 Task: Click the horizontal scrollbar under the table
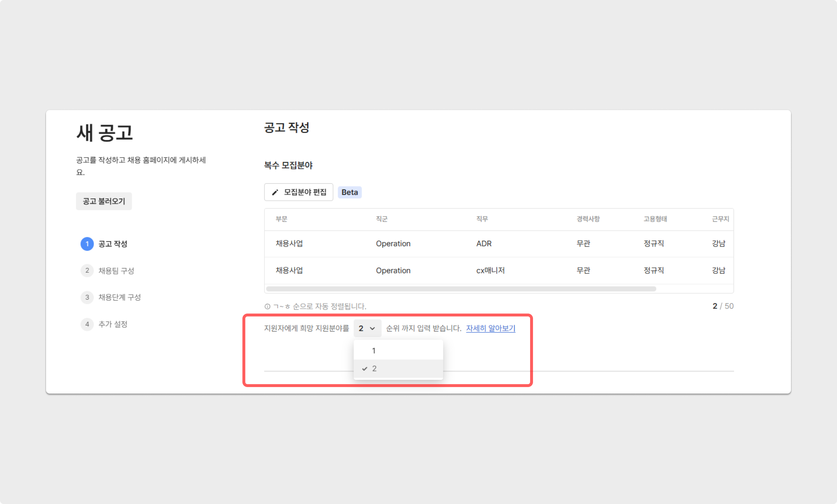point(461,289)
